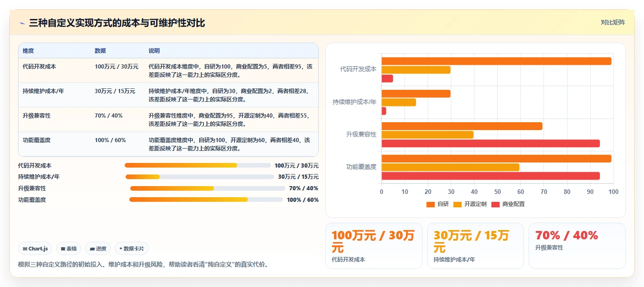Click the 代码开发成本 chart axis label
The image size is (644, 287).
(358, 69)
